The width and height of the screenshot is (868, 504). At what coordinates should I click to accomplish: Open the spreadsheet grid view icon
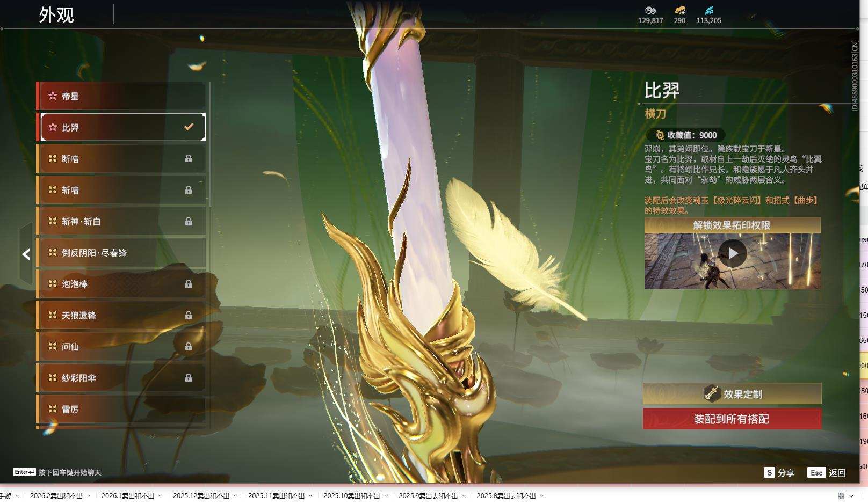pyautogui.click(x=841, y=496)
